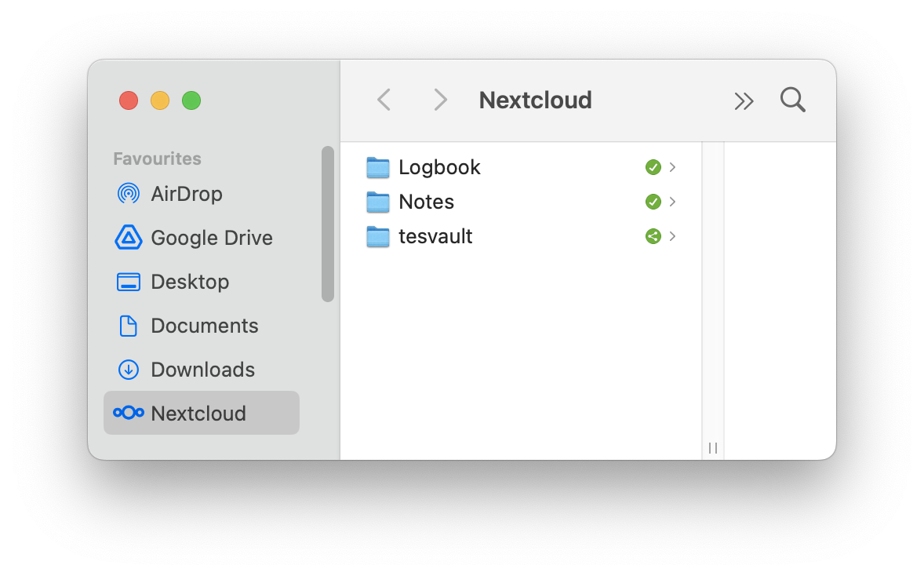The width and height of the screenshot is (924, 576).
Task: Expand the tesvault folder chevron
Action: click(x=672, y=236)
